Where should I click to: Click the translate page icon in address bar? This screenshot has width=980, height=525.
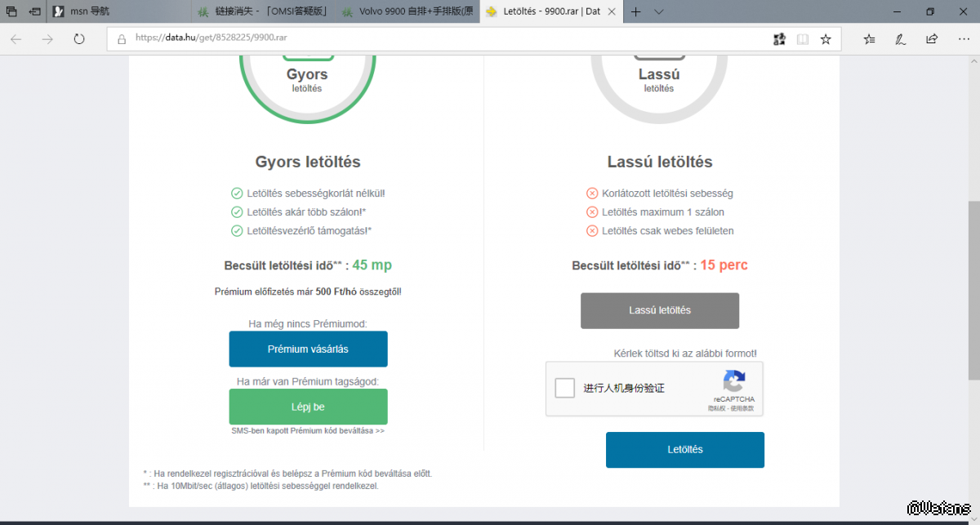[x=779, y=38]
